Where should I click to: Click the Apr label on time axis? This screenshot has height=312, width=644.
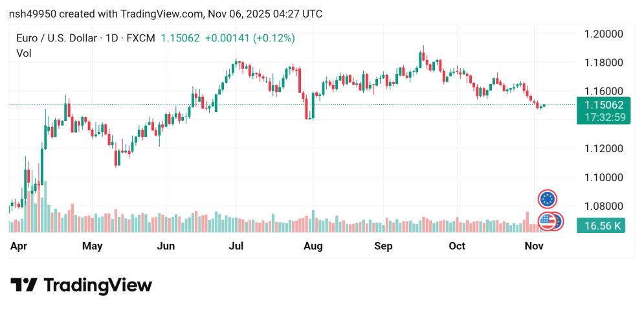pos(18,246)
